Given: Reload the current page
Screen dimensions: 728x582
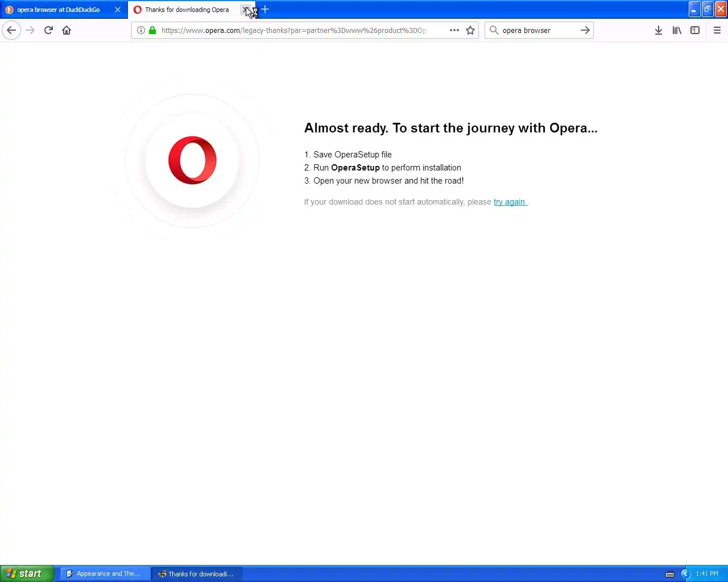Looking at the screenshot, I should 48,30.
